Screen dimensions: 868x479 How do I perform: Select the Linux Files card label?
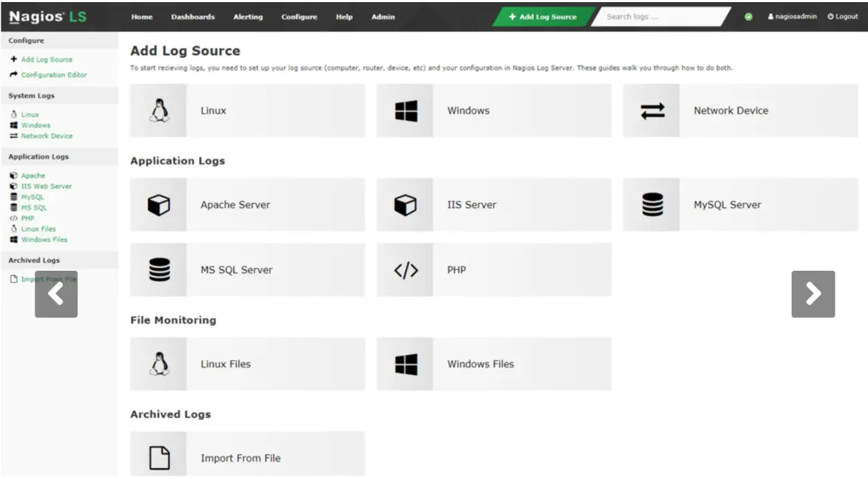coord(226,364)
